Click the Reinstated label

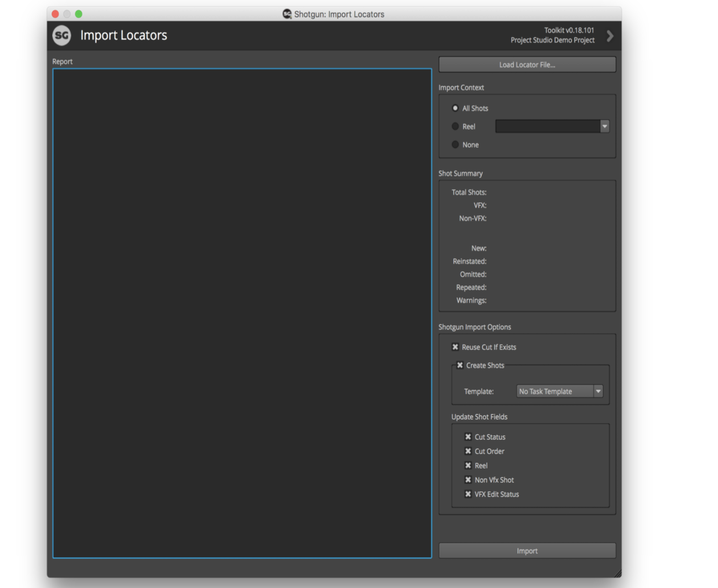(469, 262)
